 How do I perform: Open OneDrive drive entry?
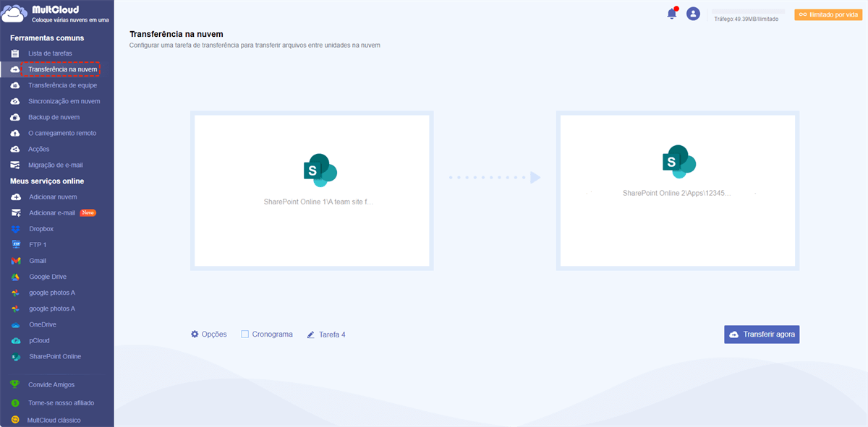[x=43, y=324]
